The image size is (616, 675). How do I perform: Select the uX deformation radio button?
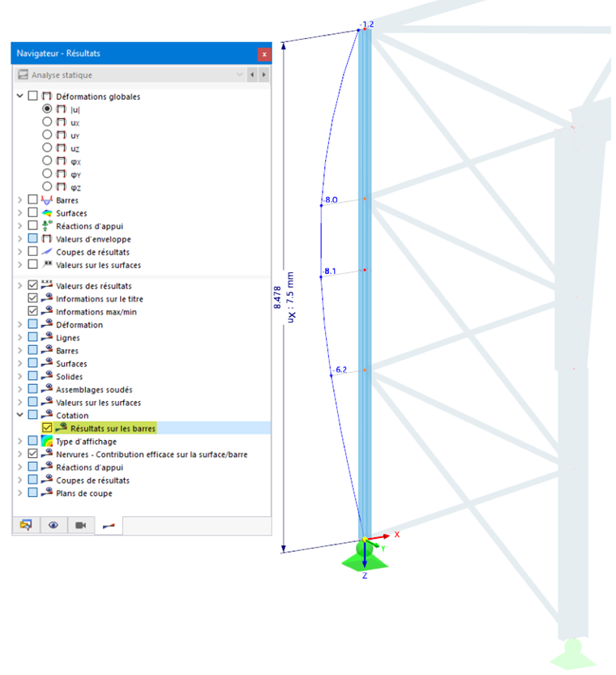[x=47, y=122]
